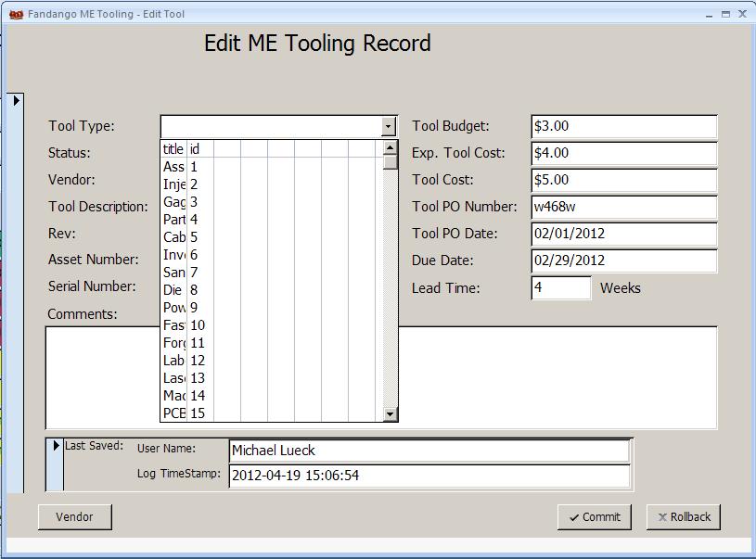Select the 'Cab' row with id 5

coord(271,237)
